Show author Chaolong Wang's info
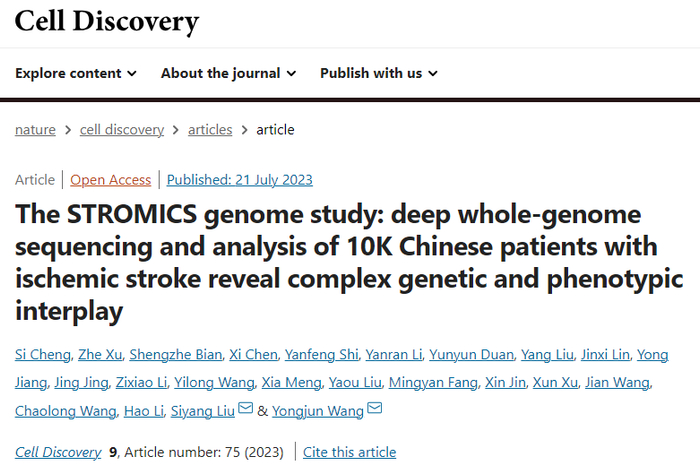This screenshot has height=474, width=700. pos(62,410)
